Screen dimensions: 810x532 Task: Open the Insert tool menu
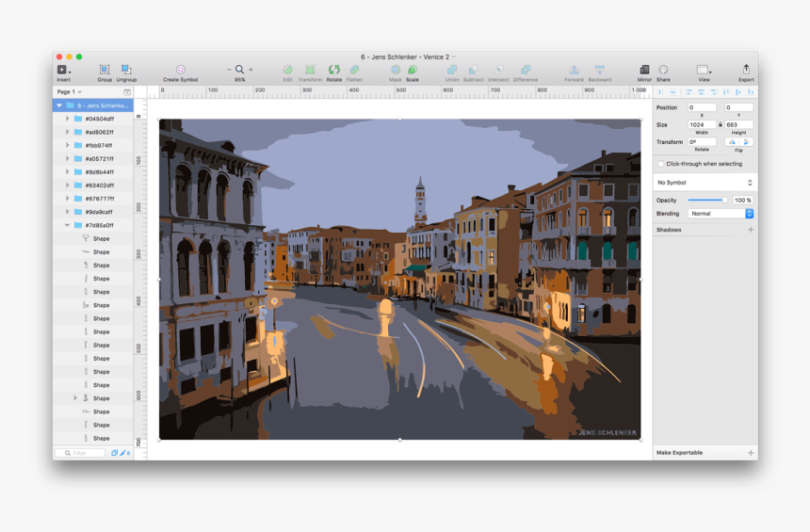63,70
